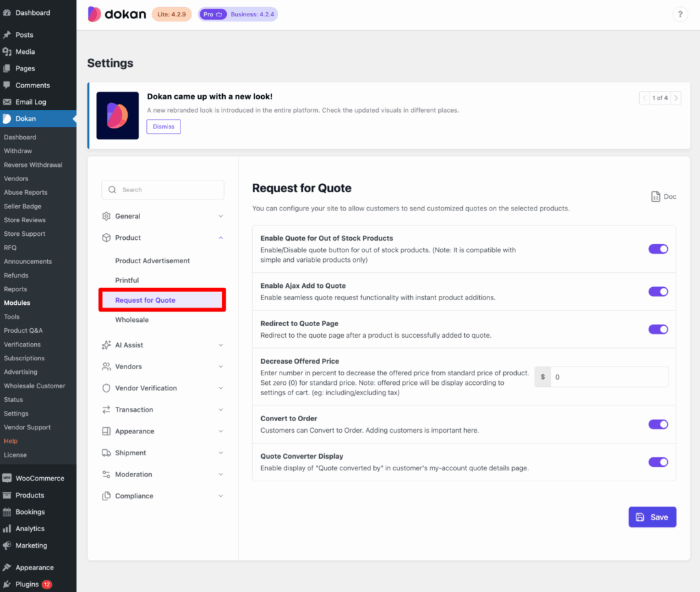Expand the Compliance settings section
This screenshot has height=592, width=700.
220,496
